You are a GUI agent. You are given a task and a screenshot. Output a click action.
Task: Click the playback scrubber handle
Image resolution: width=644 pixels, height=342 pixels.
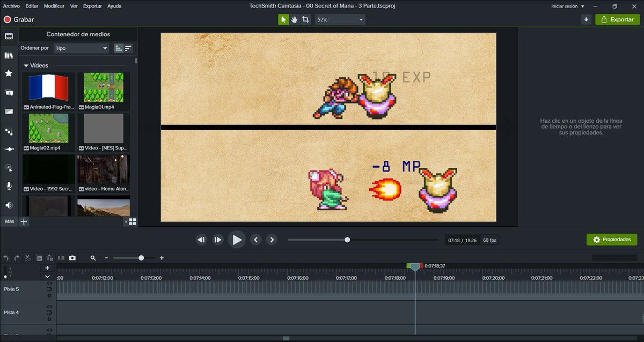coord(347,240)
